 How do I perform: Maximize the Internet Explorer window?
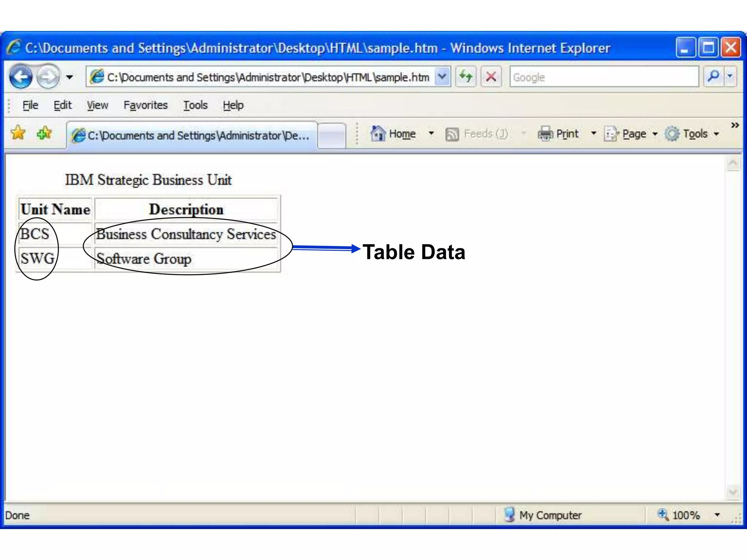[708, 47]
